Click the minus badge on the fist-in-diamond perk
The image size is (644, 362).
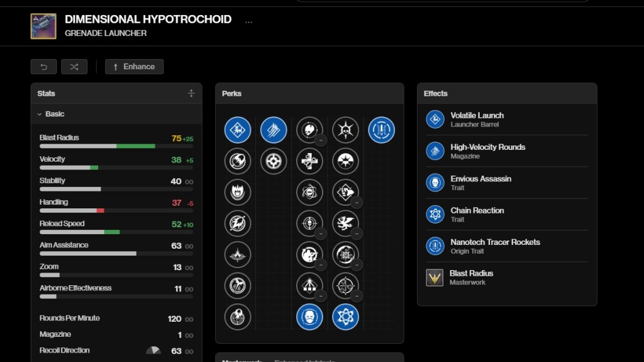357,202
